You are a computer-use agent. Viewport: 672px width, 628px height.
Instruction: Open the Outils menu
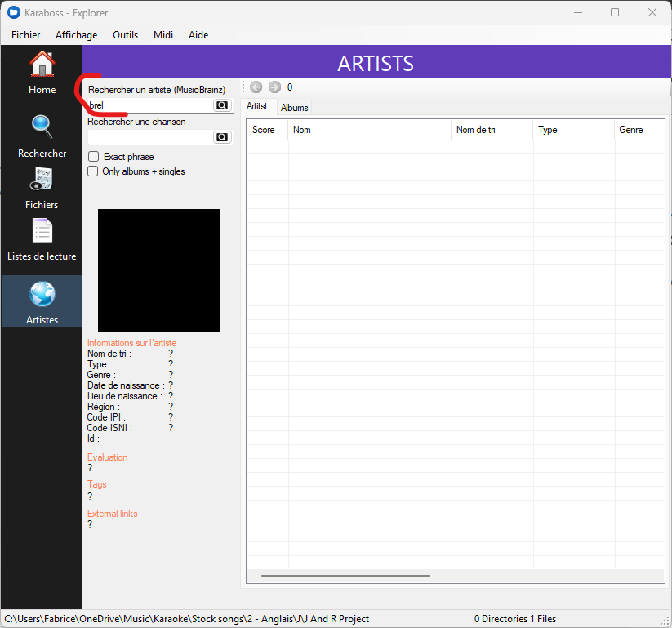pyautogui.click(x=125, y=35)
